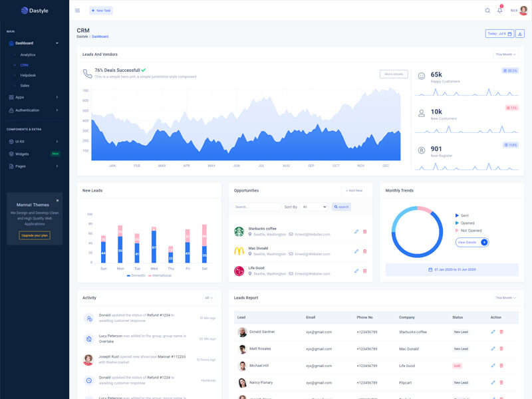This screenshot has height=399, width=532.
Task: Click the More details button
Action: click(x=394, y=74)
